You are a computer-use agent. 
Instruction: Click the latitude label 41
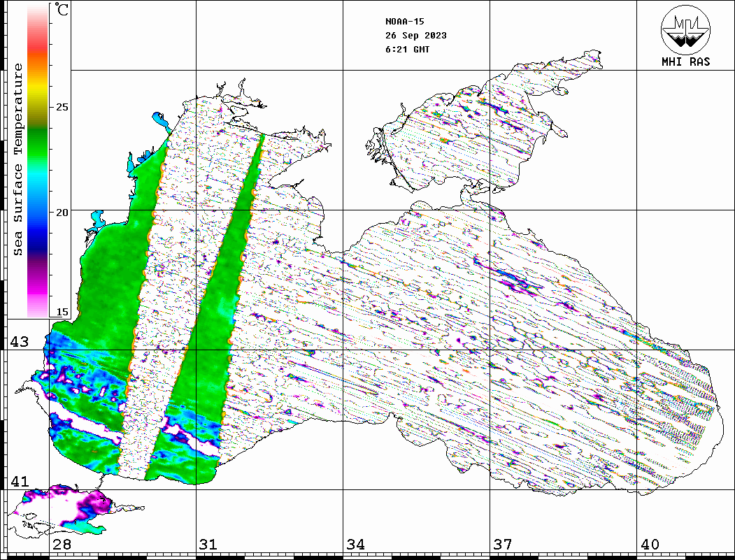(x=19, y=481)
